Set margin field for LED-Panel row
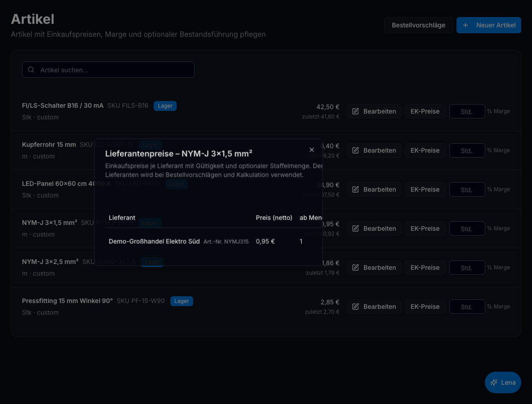The height and width of the screenshot is (404, 532). point(467,189)
